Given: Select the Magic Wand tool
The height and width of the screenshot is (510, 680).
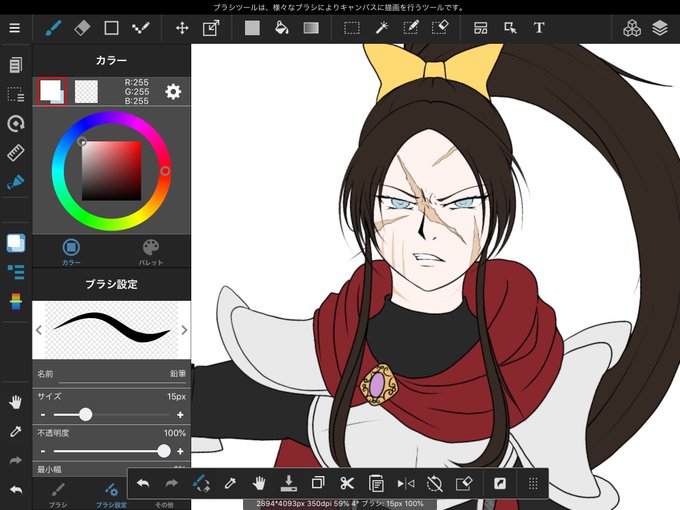Looking at the screenshot, I should pos(382,28).
